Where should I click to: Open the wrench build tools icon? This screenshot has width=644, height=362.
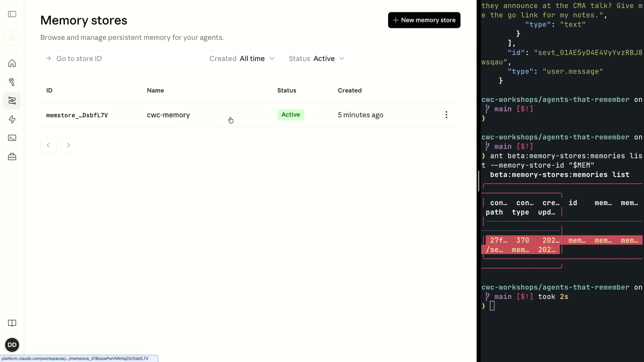pyautogui.click(x=12, y=82)
